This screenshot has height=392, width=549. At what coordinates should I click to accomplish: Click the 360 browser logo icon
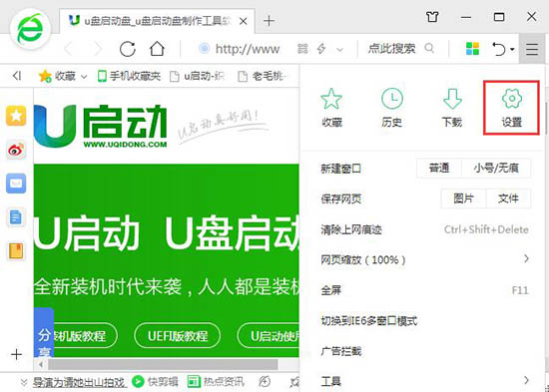pos(31,29)
